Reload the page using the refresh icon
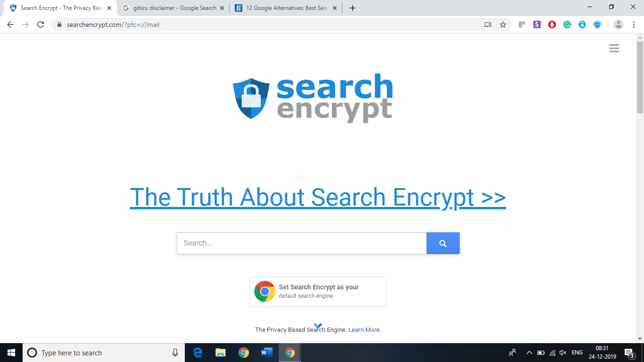644x362 pixels. tap(41, 25)
